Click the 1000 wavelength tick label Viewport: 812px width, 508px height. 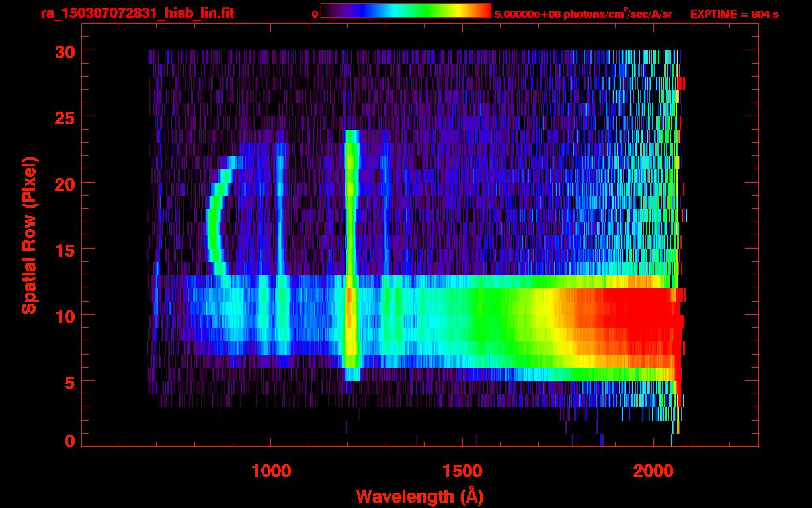(271, 471)
